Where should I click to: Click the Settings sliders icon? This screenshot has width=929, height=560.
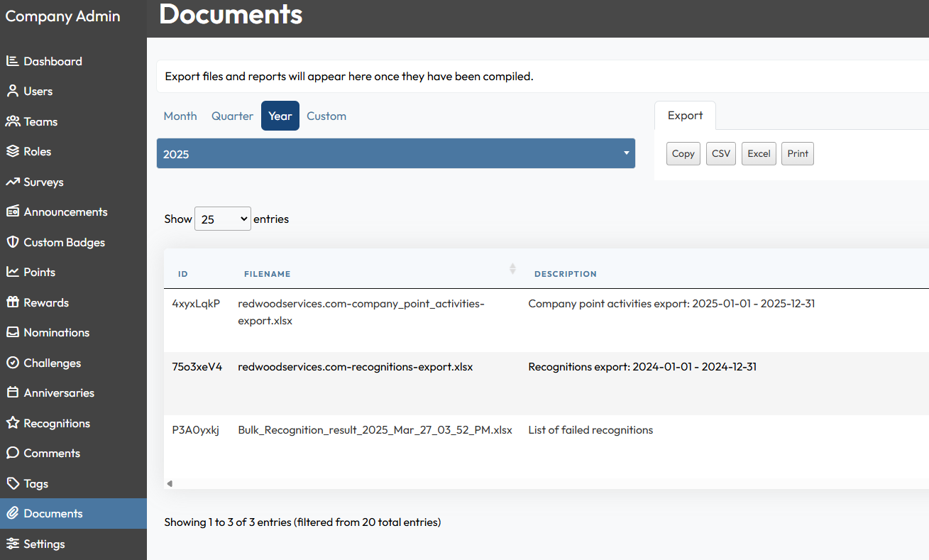12,544
